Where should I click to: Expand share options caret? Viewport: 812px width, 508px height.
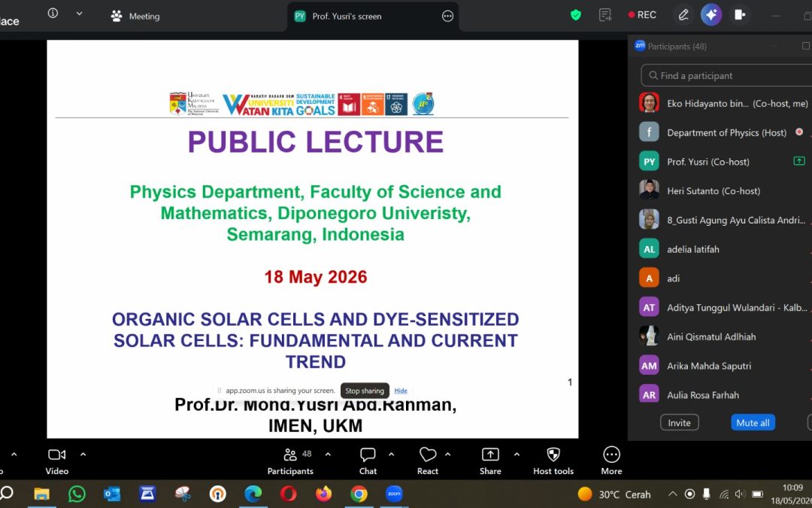pos(517,455)
